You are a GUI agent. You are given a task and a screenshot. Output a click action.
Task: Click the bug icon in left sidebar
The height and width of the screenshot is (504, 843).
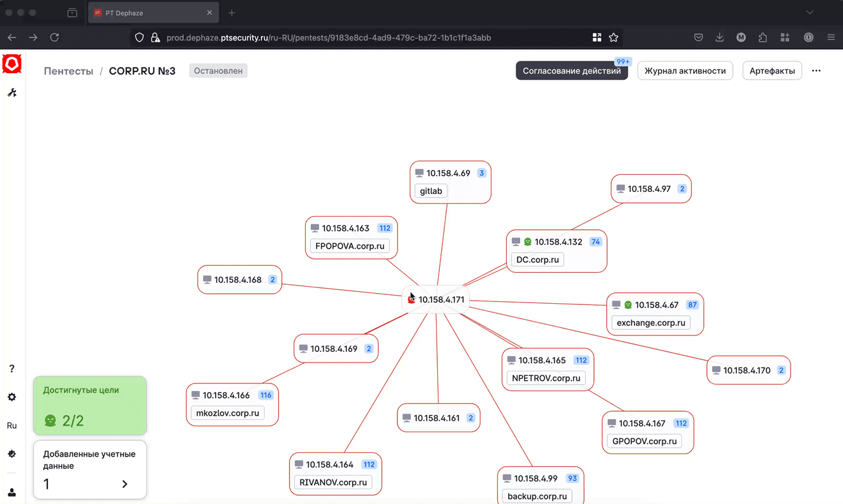point(12,454)
